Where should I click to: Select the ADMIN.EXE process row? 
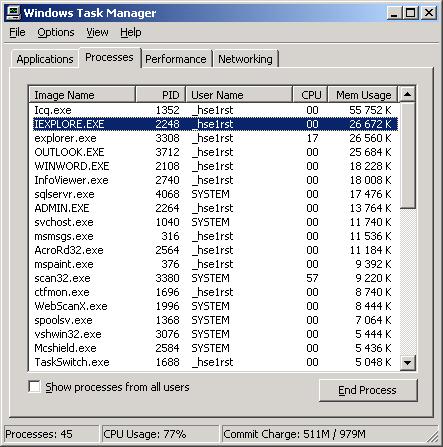(x=215, y=208)
